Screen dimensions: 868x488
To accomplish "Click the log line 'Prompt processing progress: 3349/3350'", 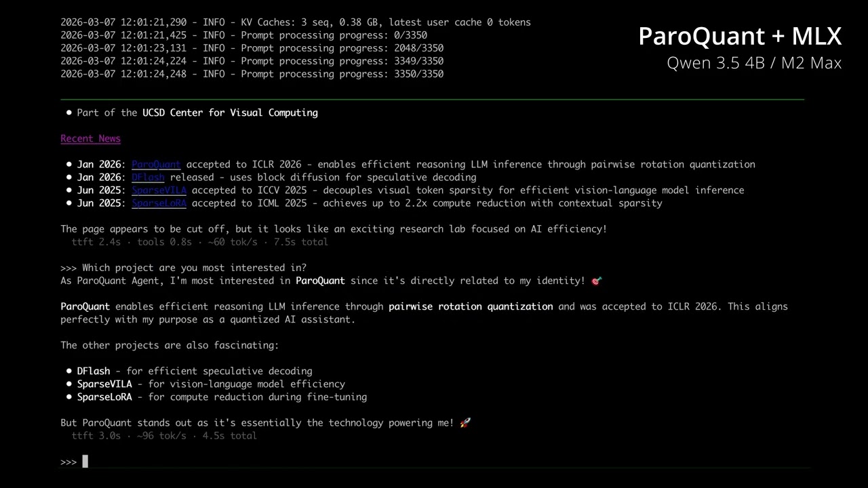I will 252,61.
